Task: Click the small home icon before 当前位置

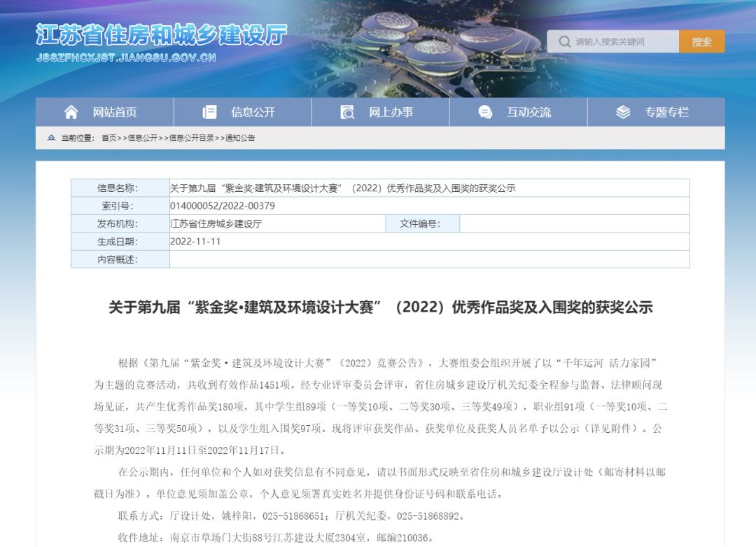Action: tap(51, 138)
